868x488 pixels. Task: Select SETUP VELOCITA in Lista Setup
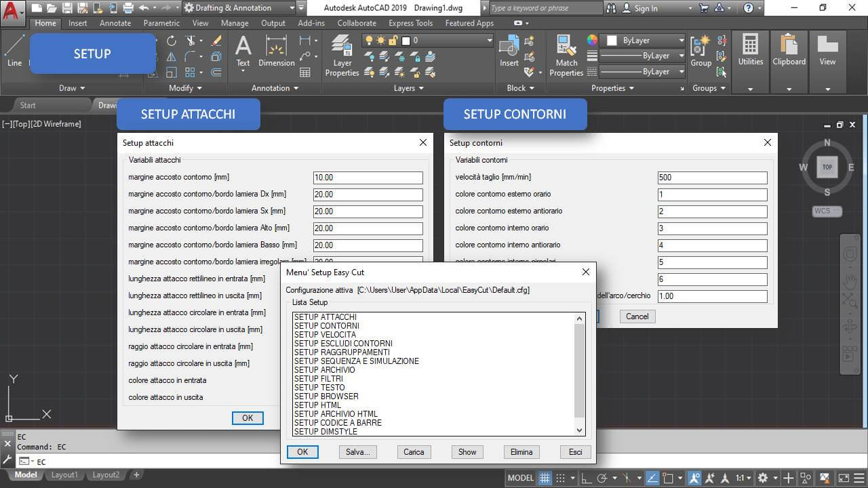point(325,335)
